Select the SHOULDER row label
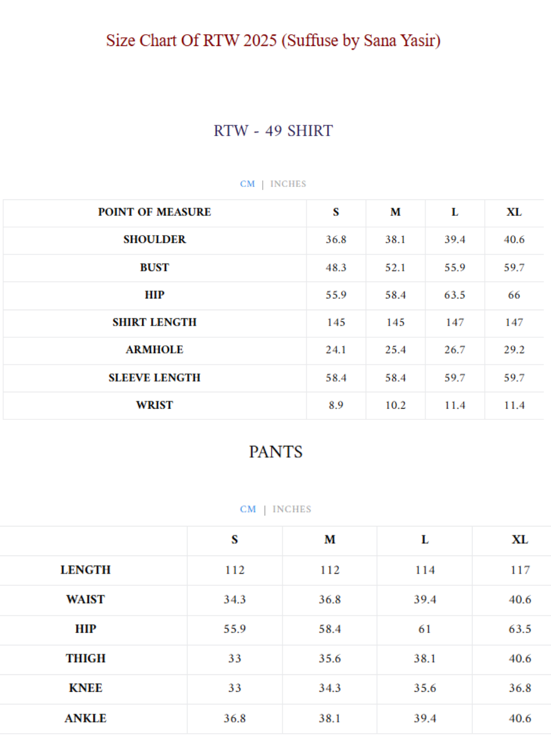 (x=155, y=240)
